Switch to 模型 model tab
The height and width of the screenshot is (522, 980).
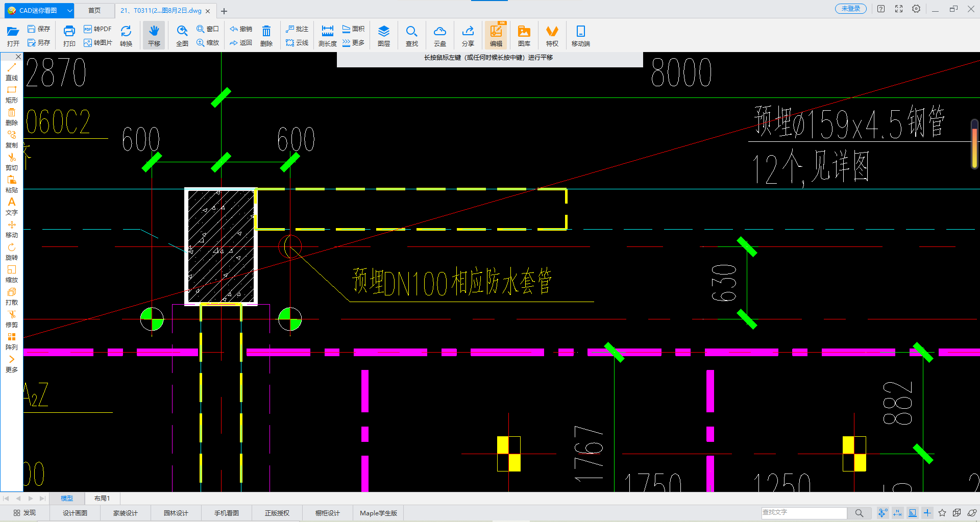pyautogui.click(x=67, y=498)
